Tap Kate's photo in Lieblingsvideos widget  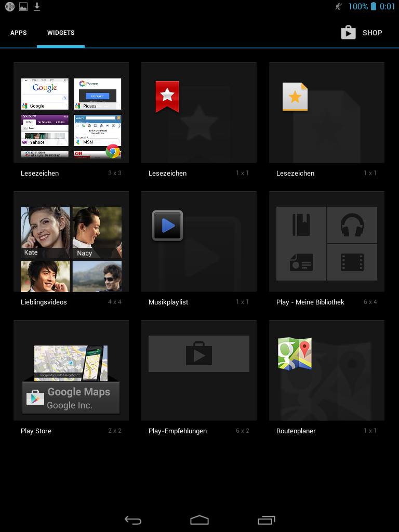(x=45, y=232)
